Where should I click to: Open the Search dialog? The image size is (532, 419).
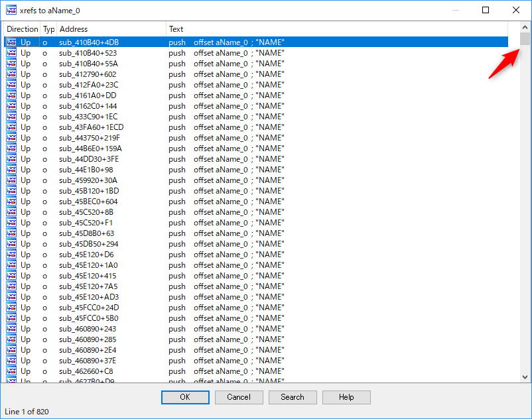coord(293,397)
